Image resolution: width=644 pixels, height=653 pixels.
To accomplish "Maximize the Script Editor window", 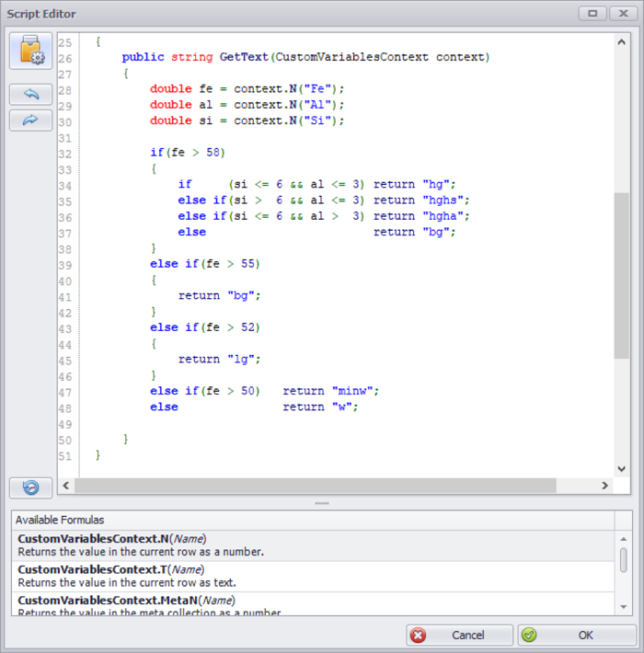I will pyautogui.click(x=592, y=14).
